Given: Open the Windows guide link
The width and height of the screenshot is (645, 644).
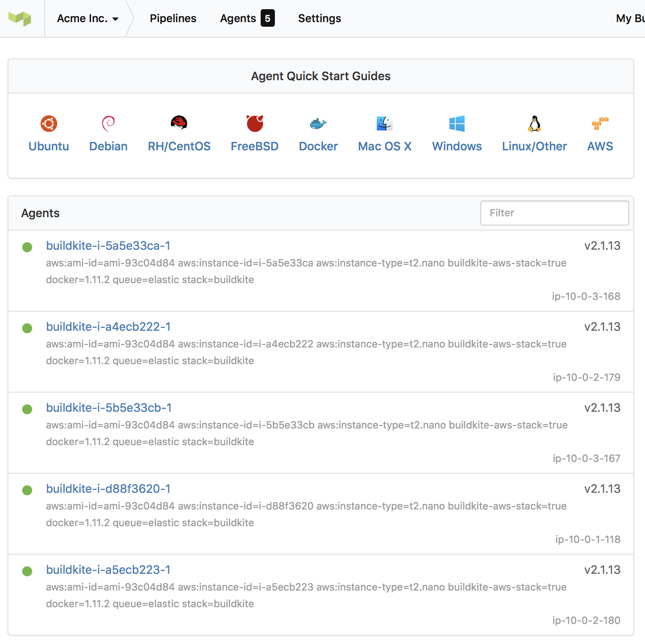Looking at the screenshot, I should [457, 146].
